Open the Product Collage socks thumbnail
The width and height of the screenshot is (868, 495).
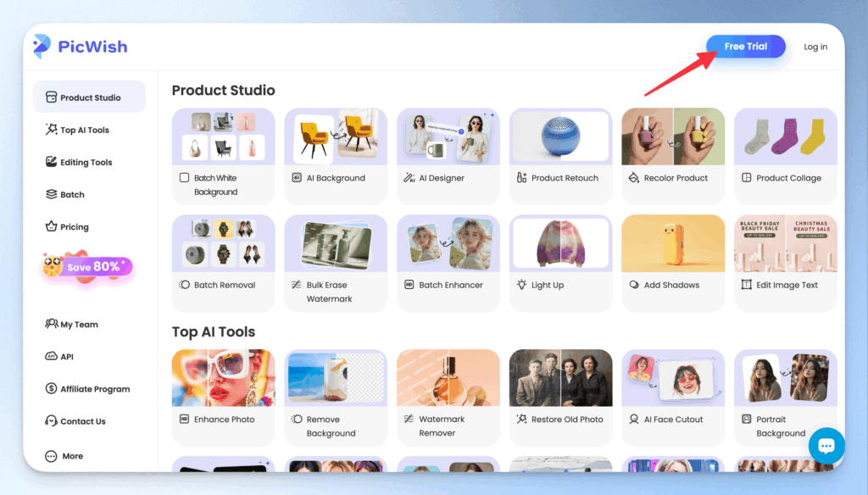[x=785, y=136]
